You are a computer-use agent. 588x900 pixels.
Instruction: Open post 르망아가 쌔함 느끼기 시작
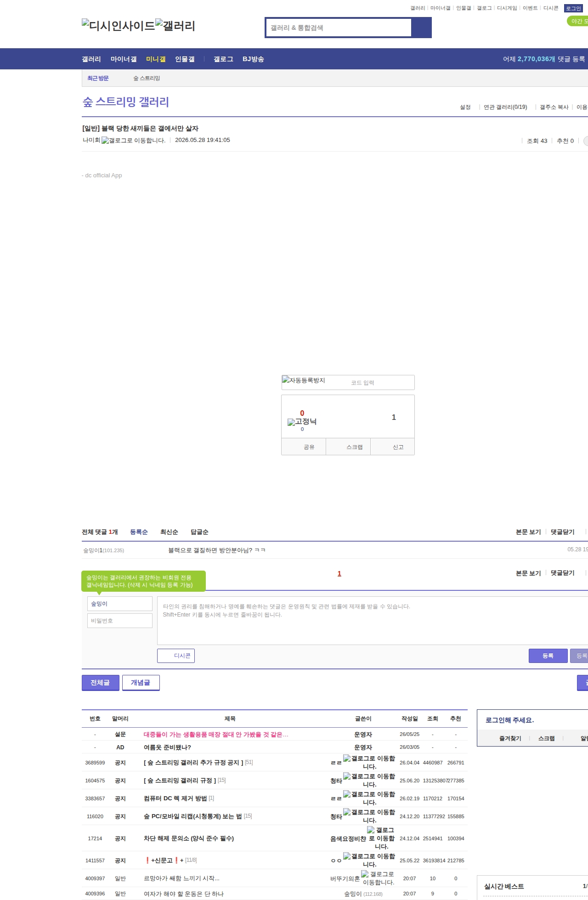point(181,878)
